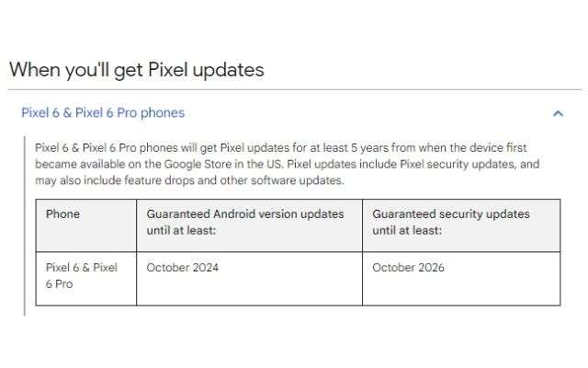Click the October 2026 cell
Screen dimensions: 588x368
[x=409, y=268]
